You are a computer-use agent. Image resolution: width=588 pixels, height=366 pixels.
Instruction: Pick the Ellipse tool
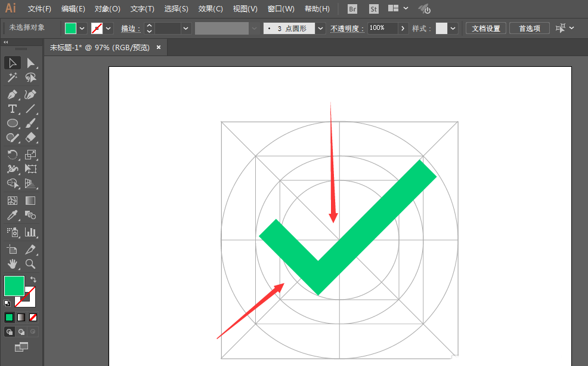(13, 123)
